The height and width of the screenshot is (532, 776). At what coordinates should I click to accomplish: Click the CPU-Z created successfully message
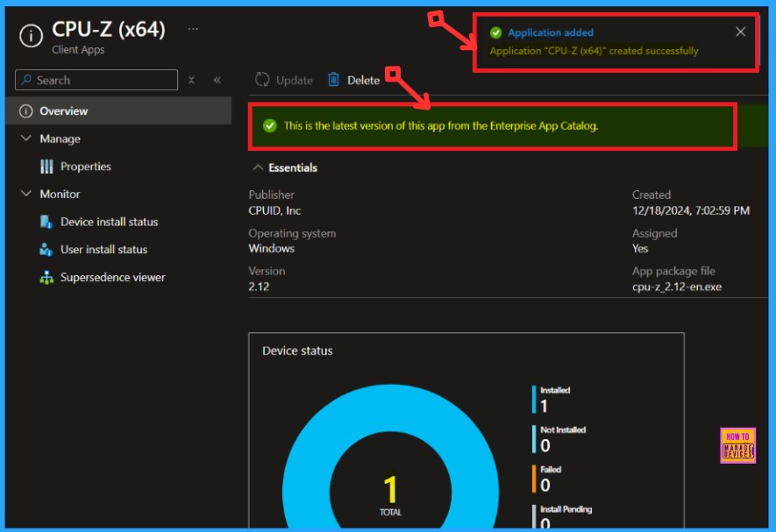coord(594,51)
